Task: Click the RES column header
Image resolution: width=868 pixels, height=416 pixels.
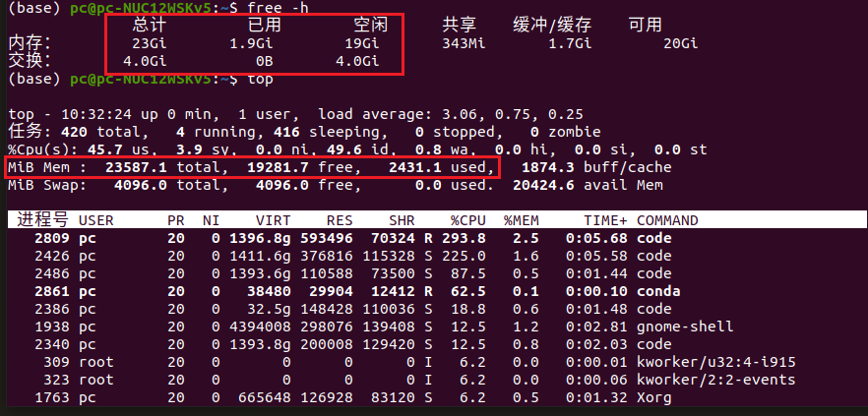Action: pyautogui.click(x=340, y=220)
